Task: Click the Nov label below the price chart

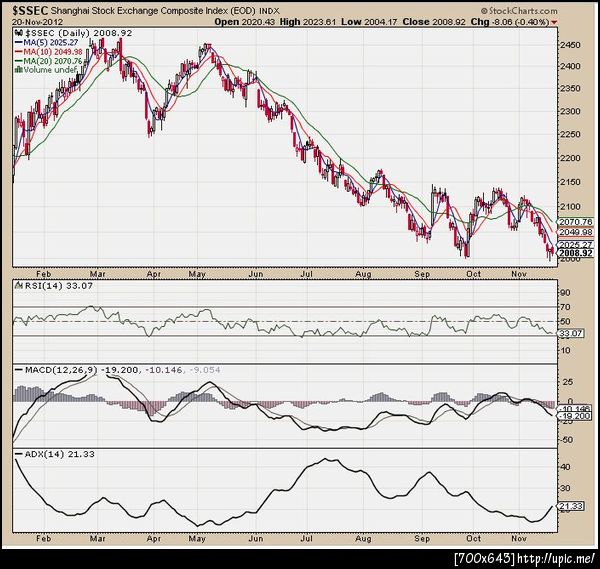Action: (x=519, y=274)
